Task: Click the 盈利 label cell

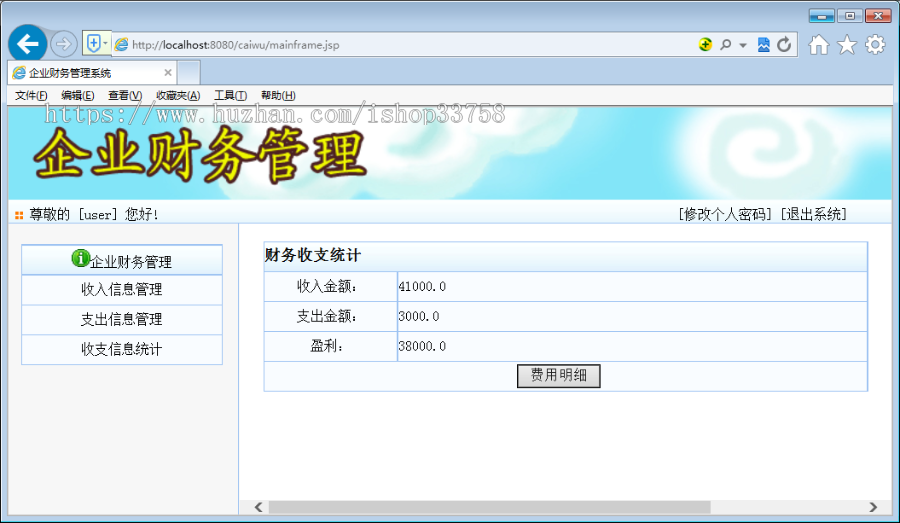Action: coord(331,346)
